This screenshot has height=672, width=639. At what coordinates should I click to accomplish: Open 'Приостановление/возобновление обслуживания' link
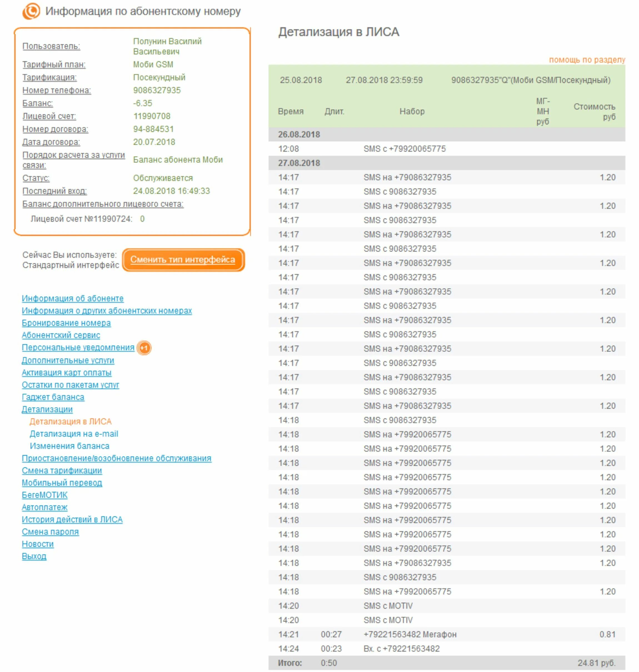point(116,458)
